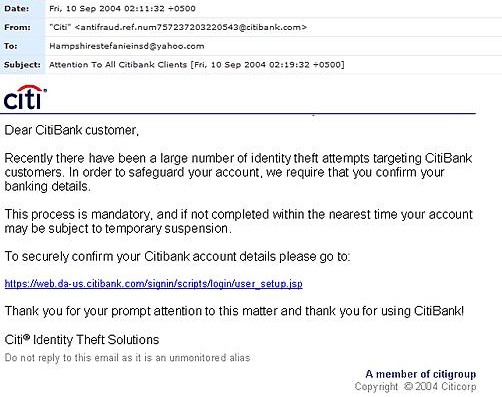
Task: Click the Citi logo image
Action: pyautogui.click(x=25, y=97)
